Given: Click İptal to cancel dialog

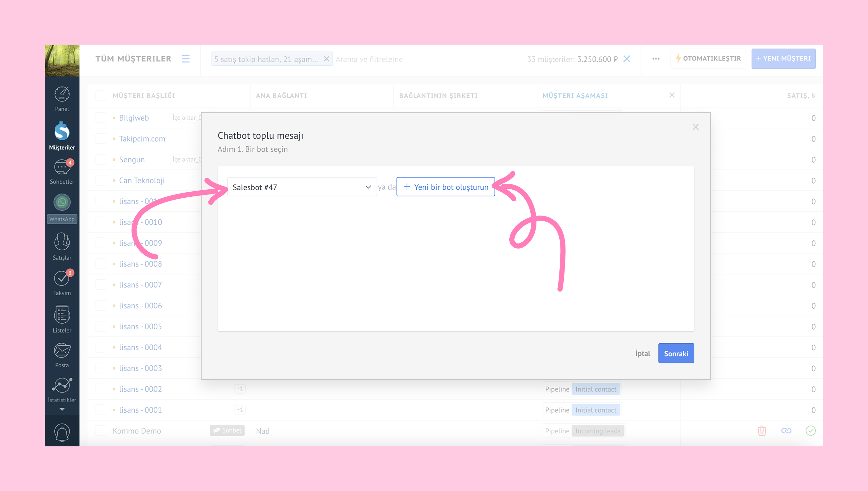Looking at the screenshot, I should point(643,353).
